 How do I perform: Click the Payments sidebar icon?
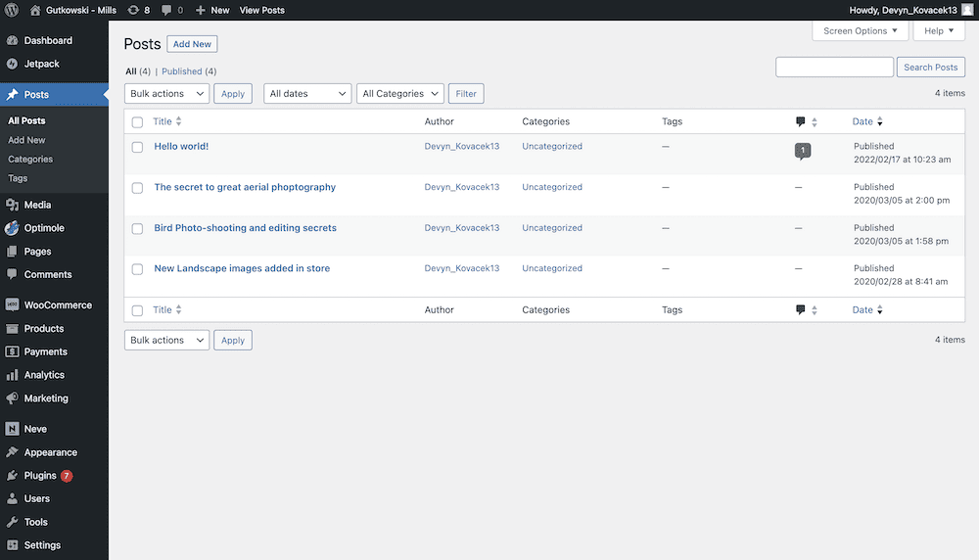12,351
